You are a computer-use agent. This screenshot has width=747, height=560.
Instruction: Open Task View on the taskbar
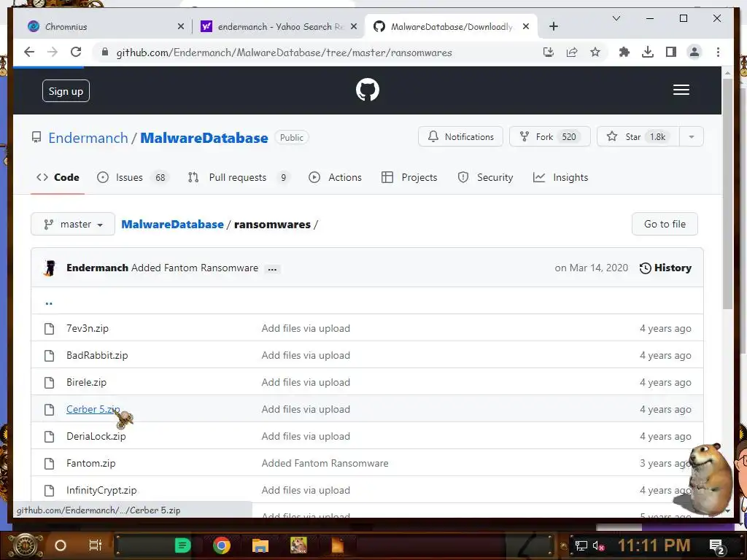point(96,545)
